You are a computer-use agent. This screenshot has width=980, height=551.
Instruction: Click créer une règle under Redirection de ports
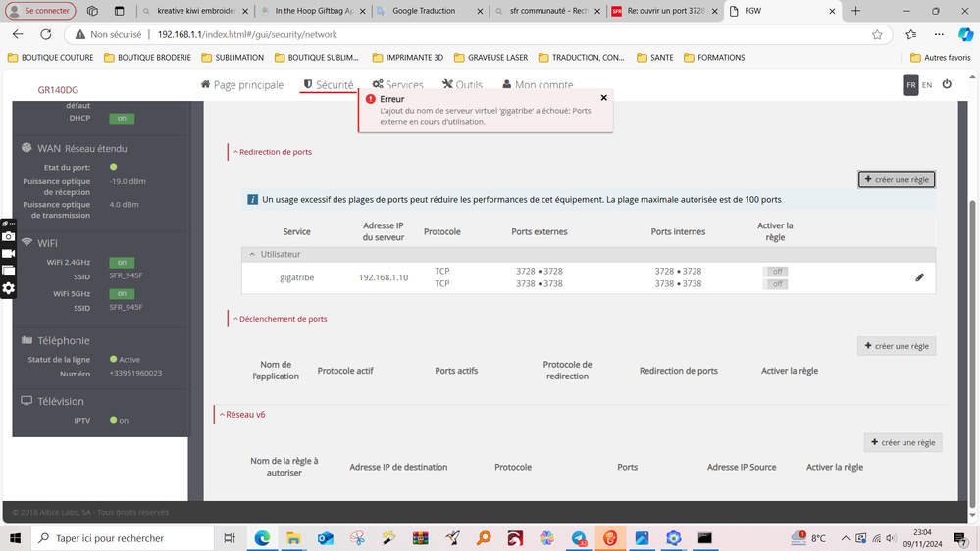(897, 179)
